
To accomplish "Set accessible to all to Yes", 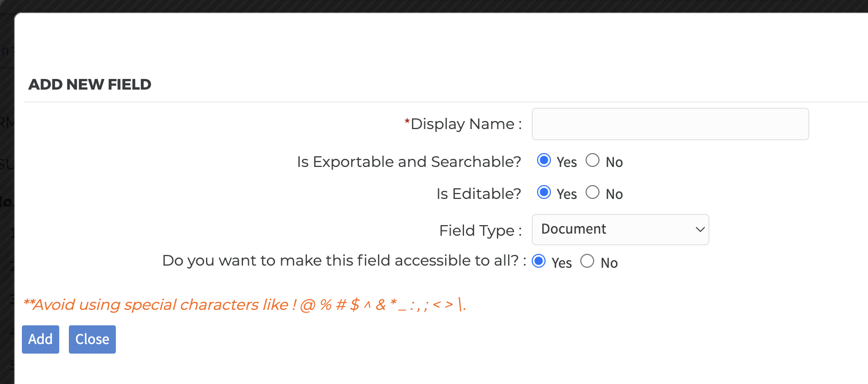I will [x=539, y=261].
